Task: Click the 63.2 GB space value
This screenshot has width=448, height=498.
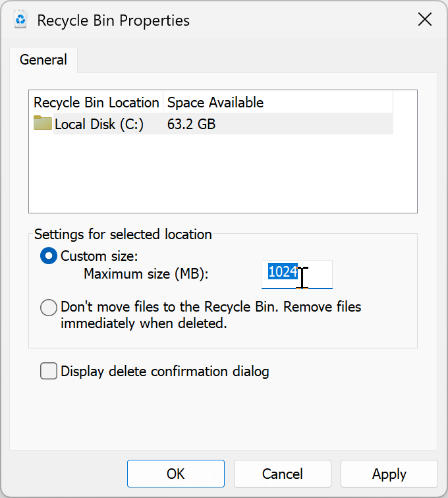Action: [191, 124]
